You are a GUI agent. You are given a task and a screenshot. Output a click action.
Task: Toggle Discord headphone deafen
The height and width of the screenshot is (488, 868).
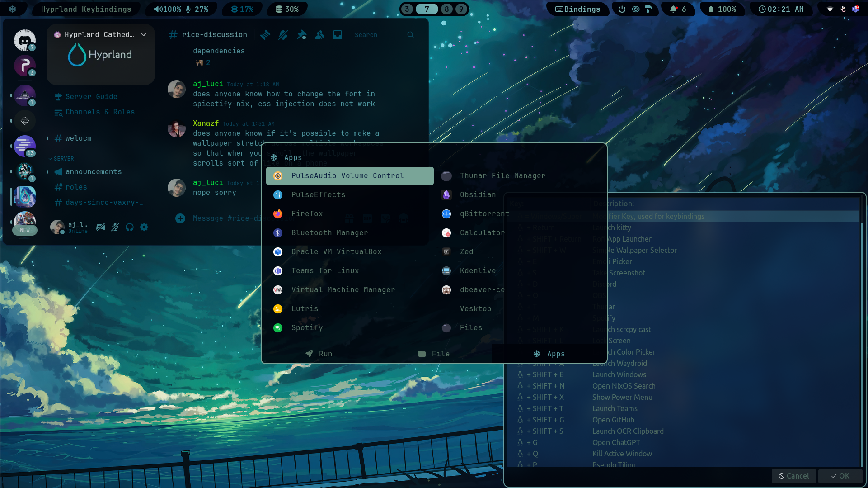click(x=130, y=227)
